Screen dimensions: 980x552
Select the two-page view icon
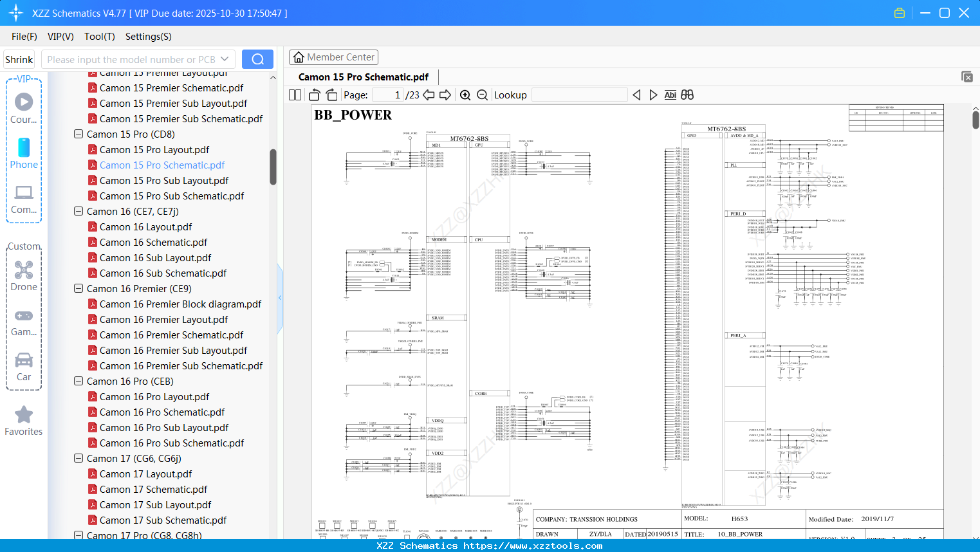294,95
